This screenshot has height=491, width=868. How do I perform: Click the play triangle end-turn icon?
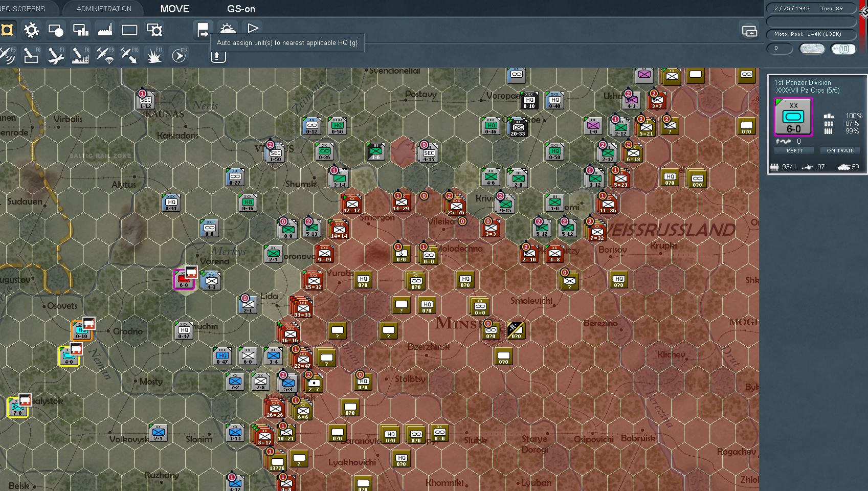tap(252, 29)
